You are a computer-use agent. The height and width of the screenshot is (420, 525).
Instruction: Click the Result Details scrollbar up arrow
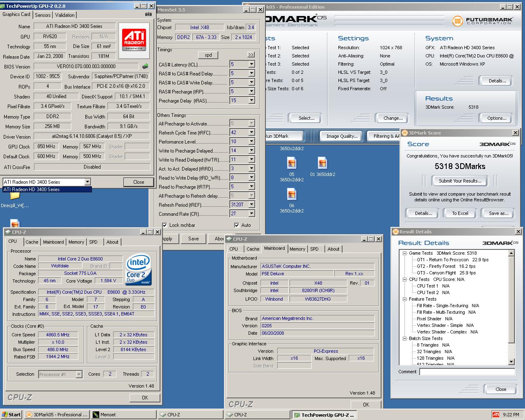511,253
